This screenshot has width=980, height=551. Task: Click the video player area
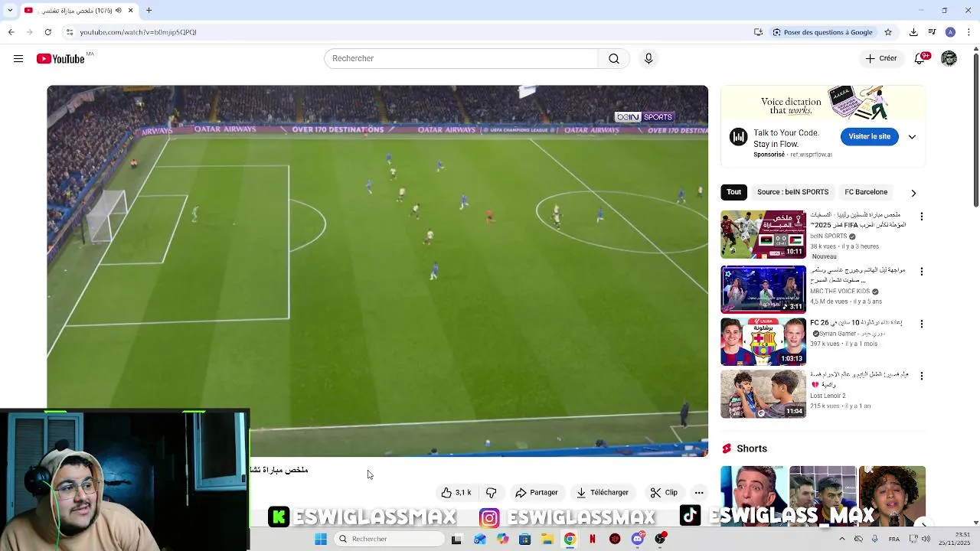coord(377,271)
